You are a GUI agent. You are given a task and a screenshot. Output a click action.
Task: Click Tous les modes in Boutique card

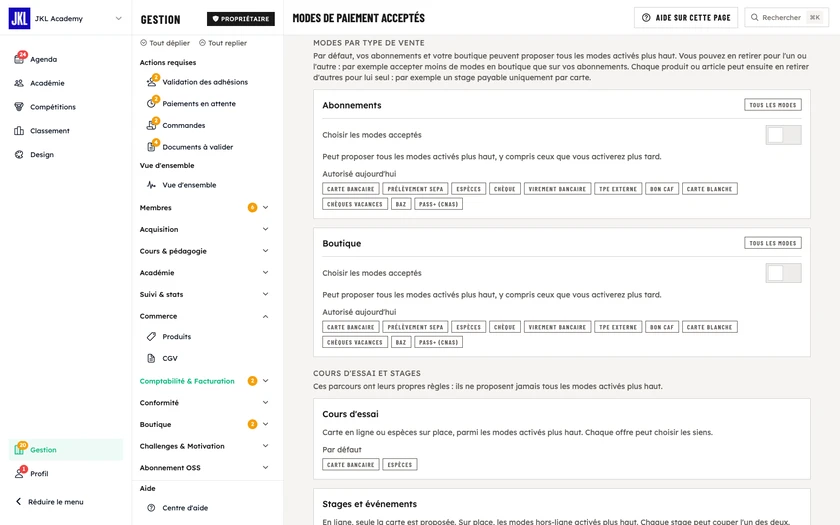(x=772, y=243)
